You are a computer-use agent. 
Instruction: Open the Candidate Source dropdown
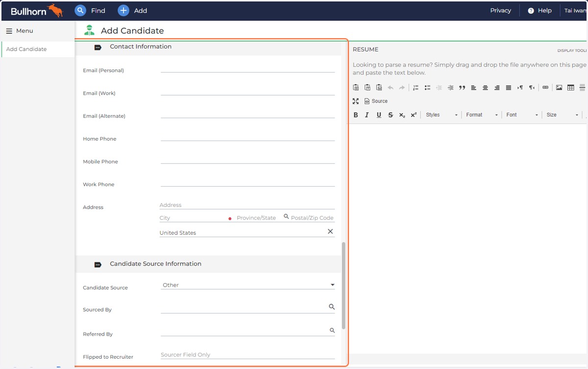tap(248, 285)
